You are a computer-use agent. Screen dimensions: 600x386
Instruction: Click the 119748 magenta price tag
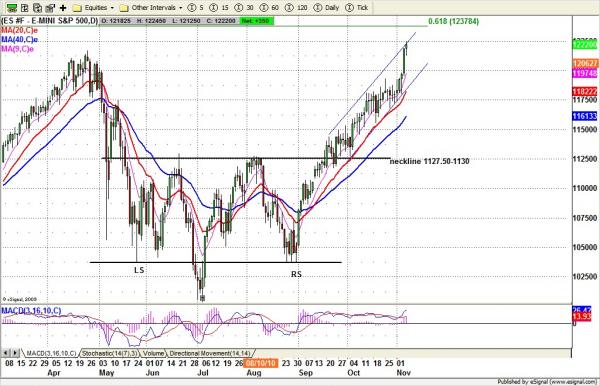(x=585, y=73)
